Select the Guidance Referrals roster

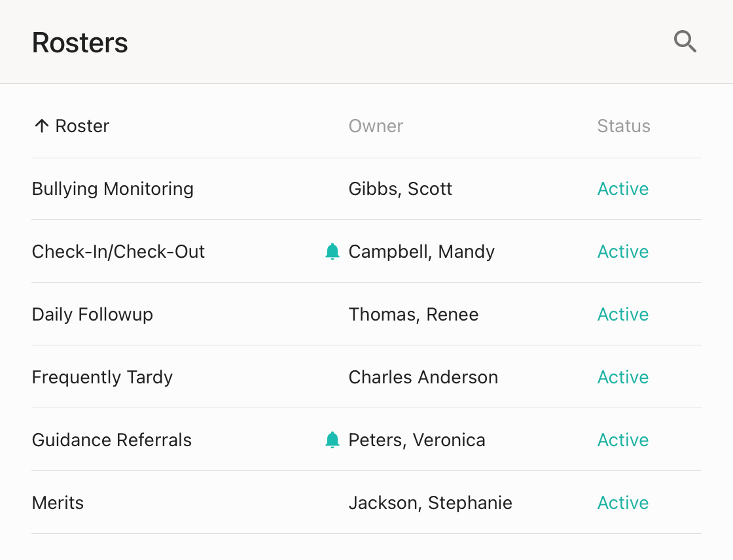point(112,440)
